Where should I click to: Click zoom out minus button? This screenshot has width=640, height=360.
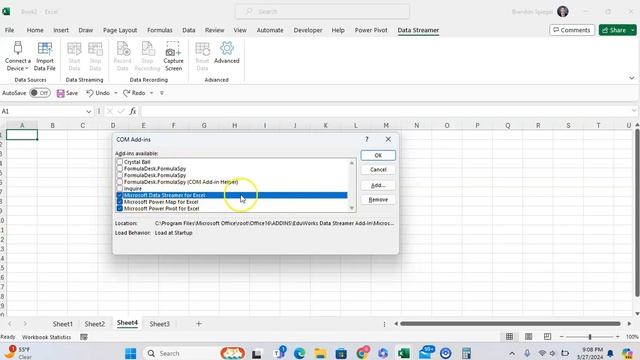click(x=562, y=337)
